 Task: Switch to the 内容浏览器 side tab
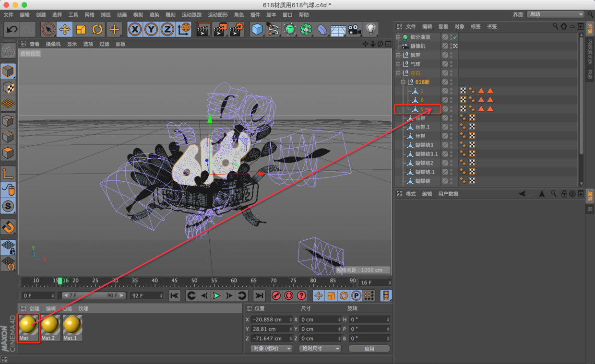pos(590,52)
